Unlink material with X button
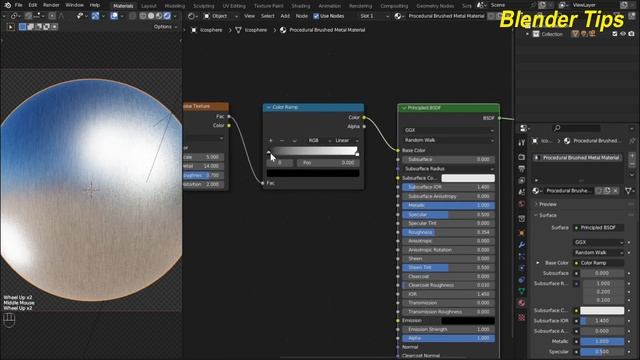The height and width of the screenshot is (360, 640). click(616, 191)
